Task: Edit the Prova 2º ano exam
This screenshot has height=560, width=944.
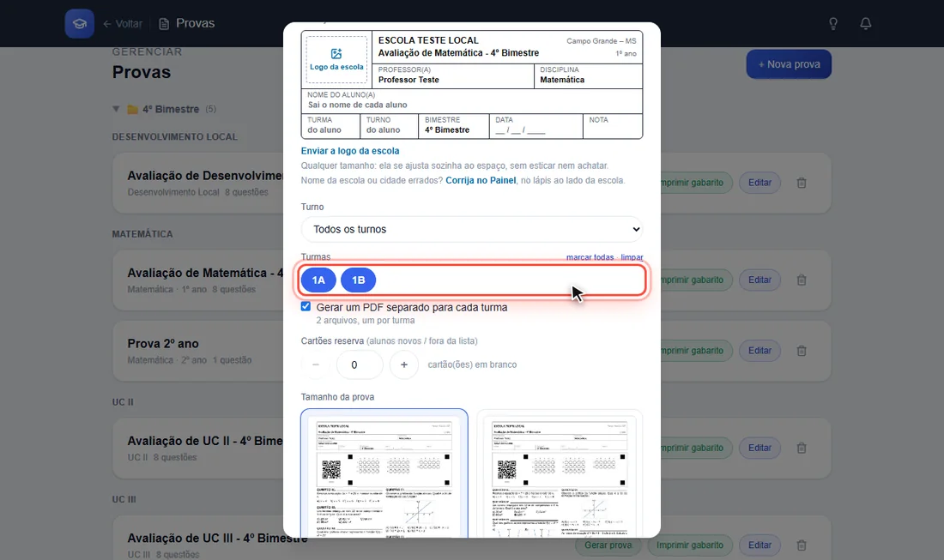Action: [x=759, y=351]
